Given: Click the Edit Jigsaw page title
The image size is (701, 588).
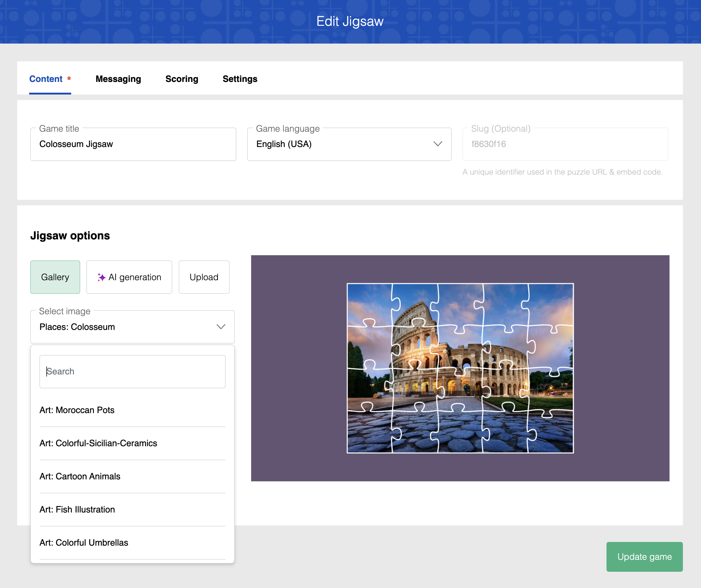Looking at the screenshot, I should (350, 21).
